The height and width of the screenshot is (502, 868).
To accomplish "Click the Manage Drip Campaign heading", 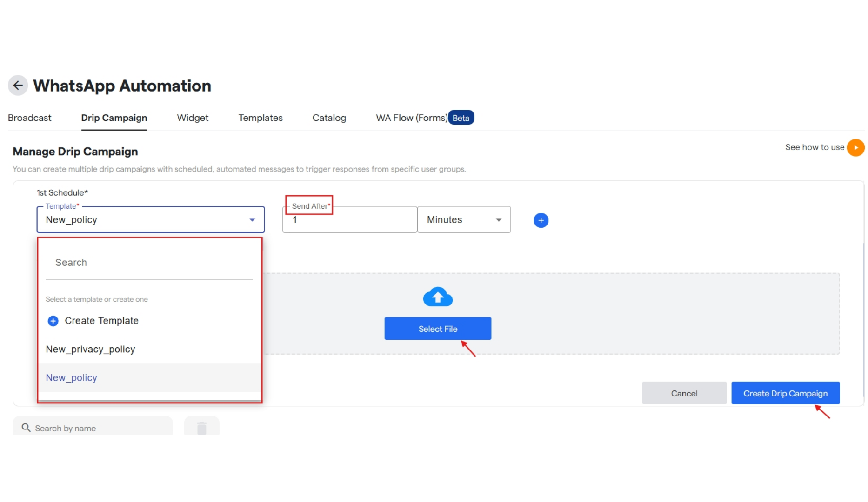I will pos(75,152).
